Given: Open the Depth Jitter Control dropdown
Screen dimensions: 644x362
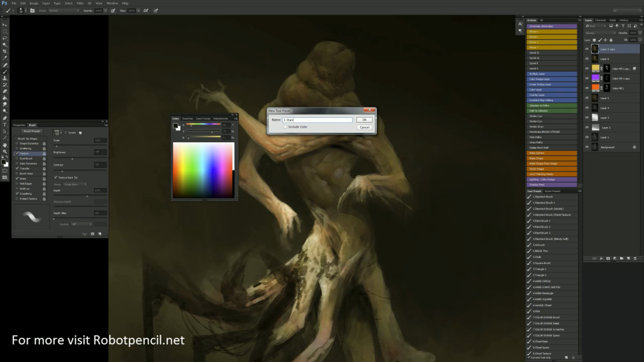Looking at the screenshot, I should (81, 224).
